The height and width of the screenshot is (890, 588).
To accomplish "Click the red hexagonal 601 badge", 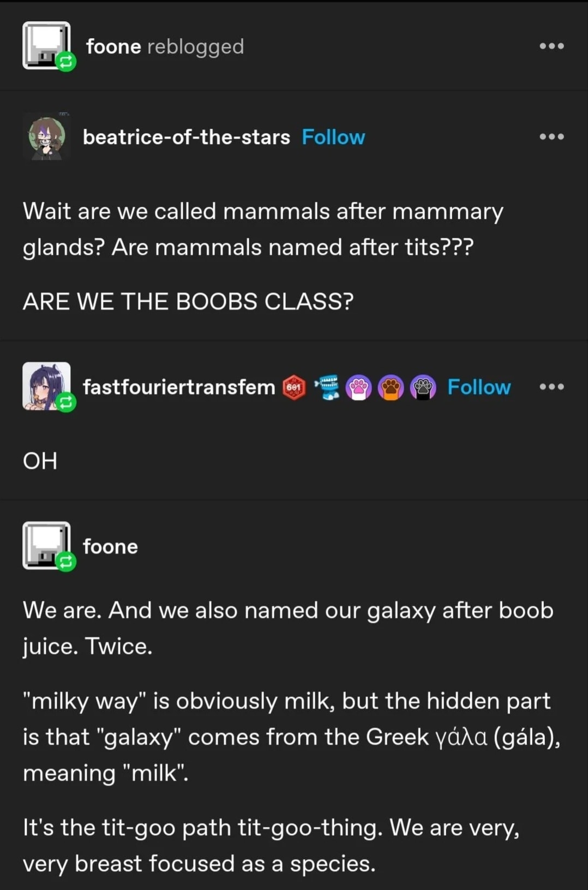I will [x=293, y=387].
